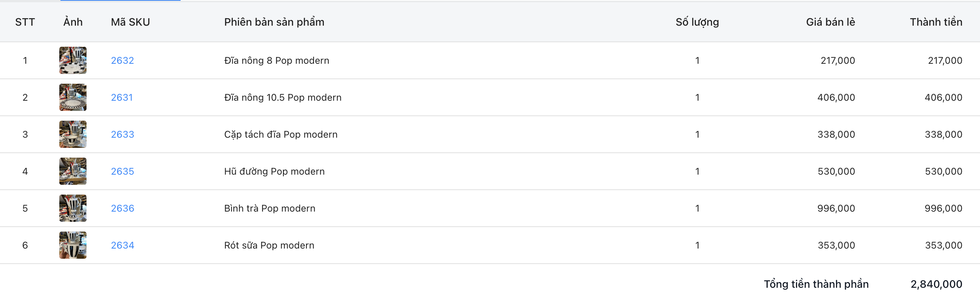
Task: Open the Bình trà Pop modern thumbnail
Action: click(73, 208)
